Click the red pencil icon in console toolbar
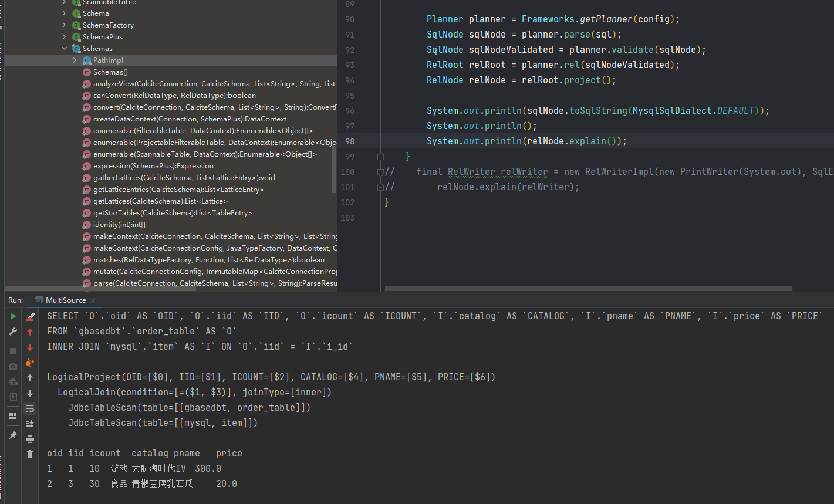Image resolution: width=834 pixels, height=504 pixels. (x=30, y=316)
